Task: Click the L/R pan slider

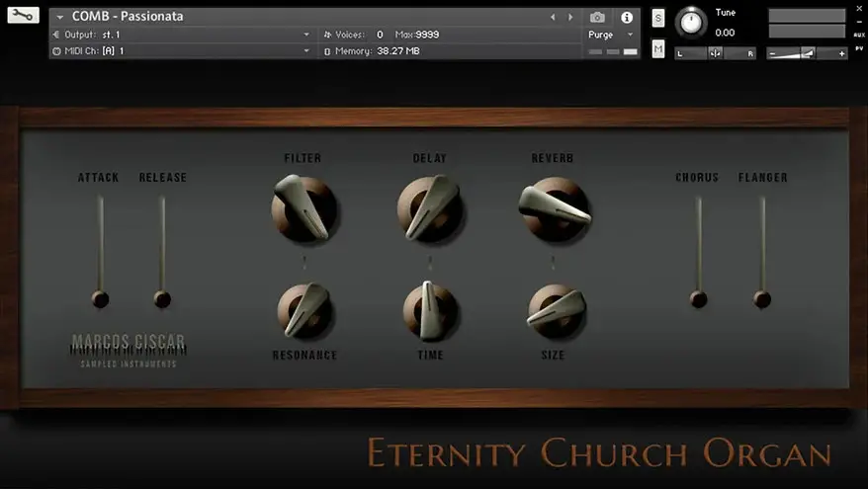Action: (x=715, y=53)
